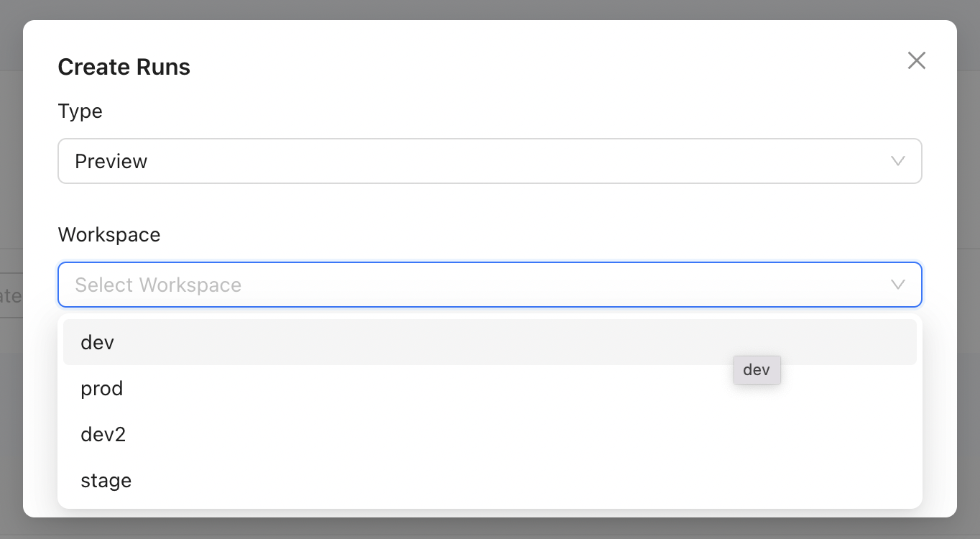This screenshot has height=539, width=980.
Task: Click the Preview value in Type field
Action: tap(111, 161)
